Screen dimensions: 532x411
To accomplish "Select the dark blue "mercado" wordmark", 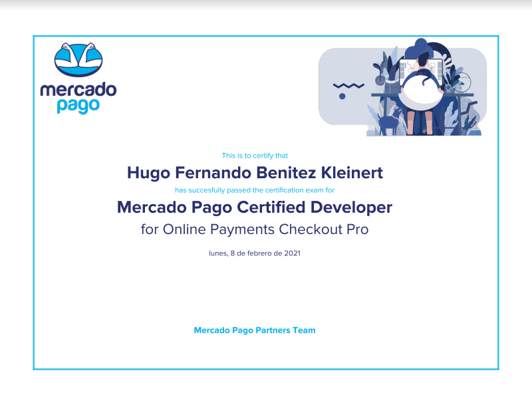I will click(78, 90).
